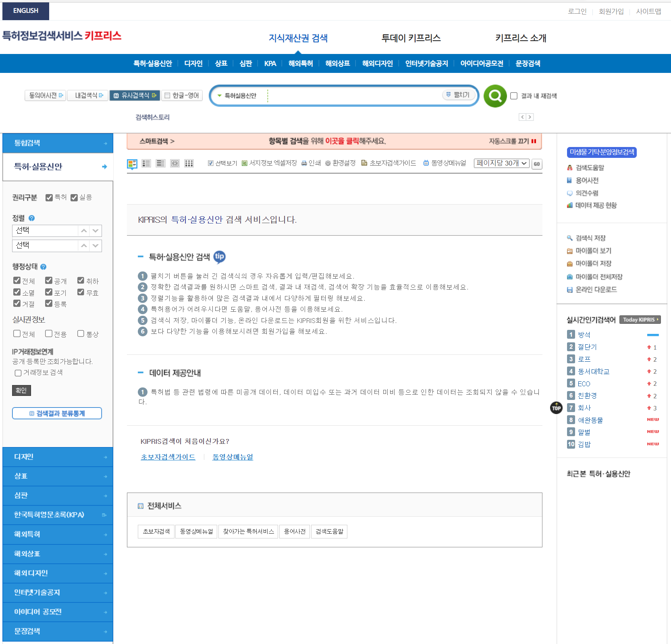Screen dimensions: 671x644
Task: Open 투데이 키프리스 top menu
Action: point(411,38)
